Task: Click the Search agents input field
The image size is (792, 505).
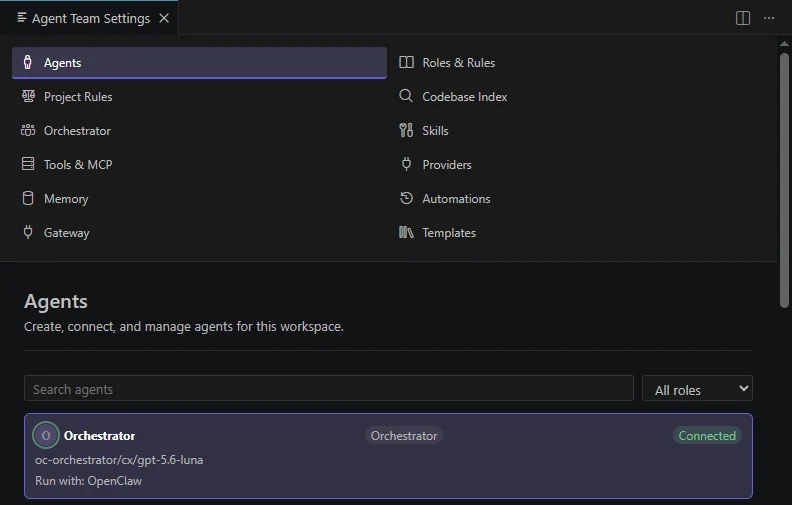Action: coord(329,388)
